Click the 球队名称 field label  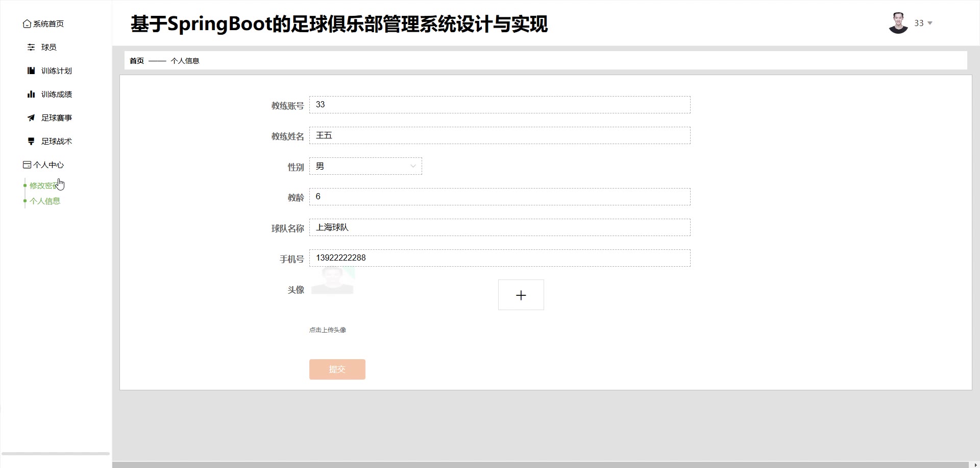[288, 228]
